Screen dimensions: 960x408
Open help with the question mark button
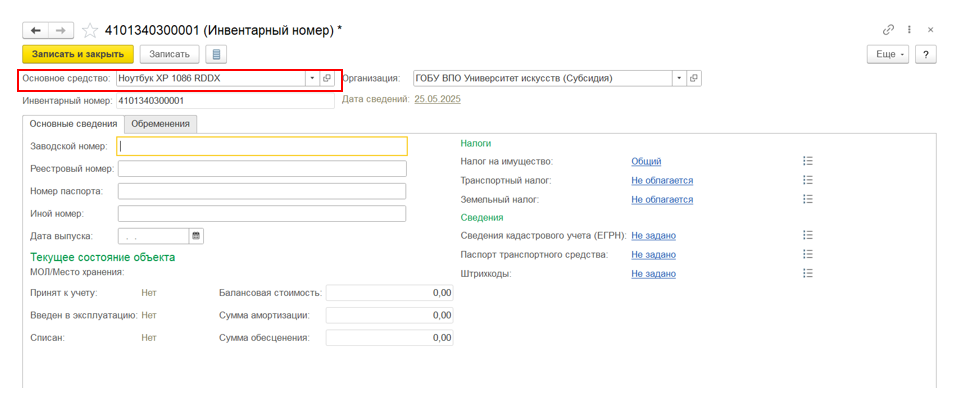click(926, 54)
